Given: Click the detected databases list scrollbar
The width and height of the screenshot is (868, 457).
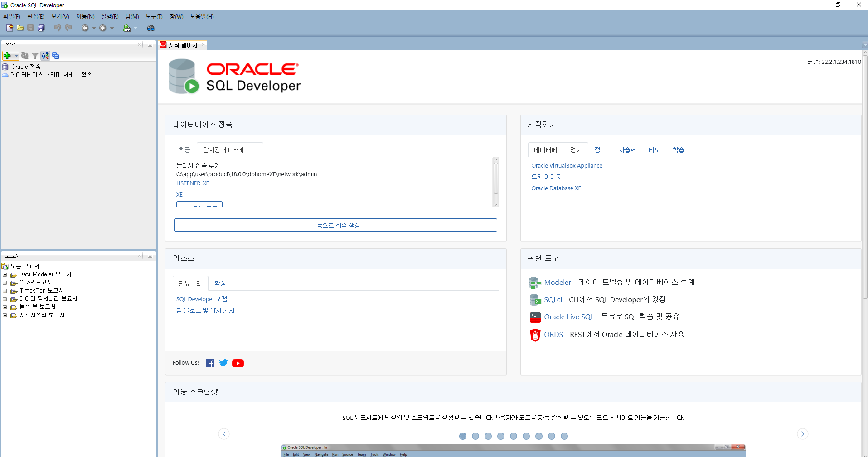Looking at the screenshot, I should pyautogui.click(x=496, y=178).
